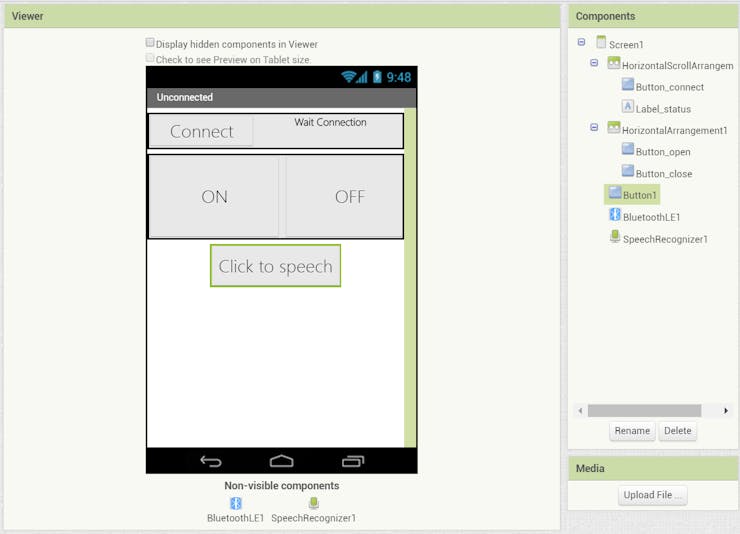The image size is (740, 534).
Task: Click the HorizontalScrollArrangement layout icon
Action: pyautogui.click(x=614, y=63)
